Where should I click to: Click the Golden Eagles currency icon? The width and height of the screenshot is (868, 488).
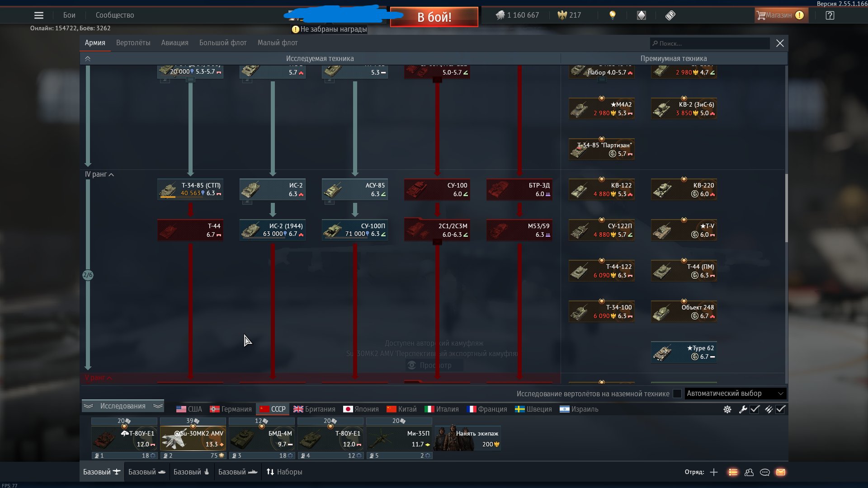562,15
